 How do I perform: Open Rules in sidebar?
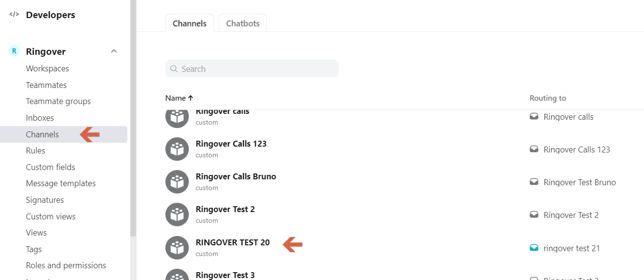point(36,151)
